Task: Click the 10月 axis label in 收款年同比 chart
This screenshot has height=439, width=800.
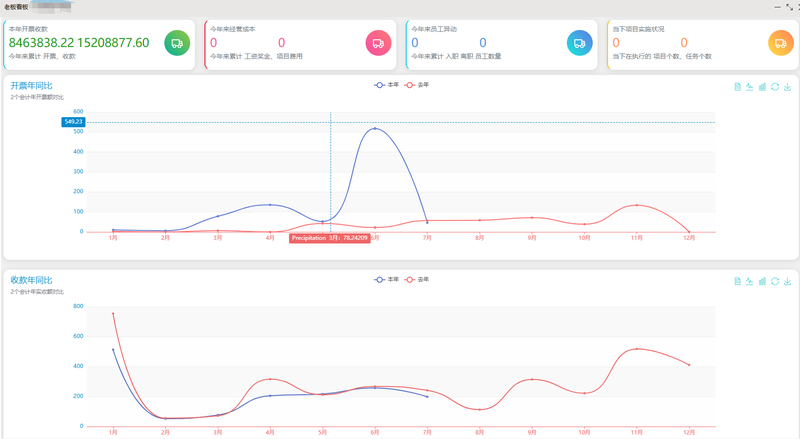Action: [585, 432]
